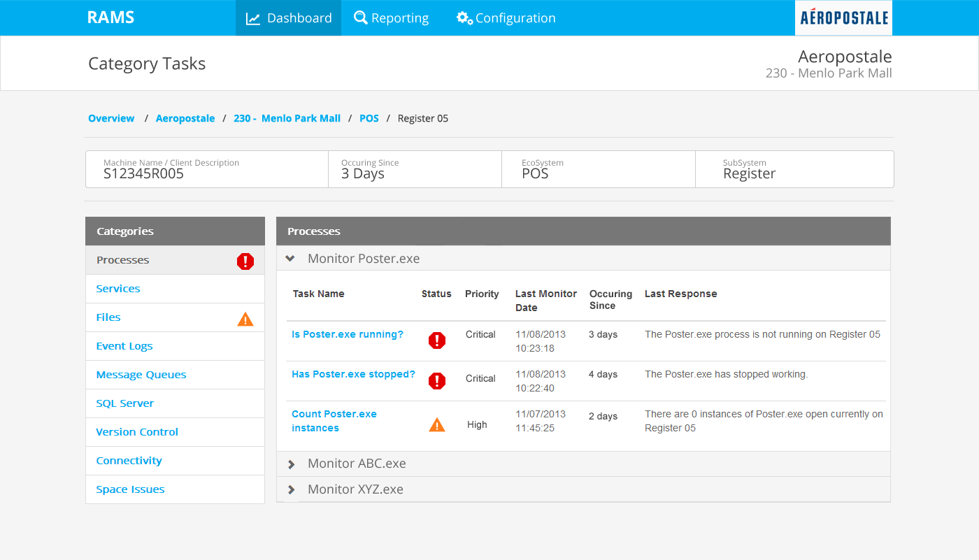Open the Configuration tab
The height and width of the screenshot is (560, 979).
[506, 18]
